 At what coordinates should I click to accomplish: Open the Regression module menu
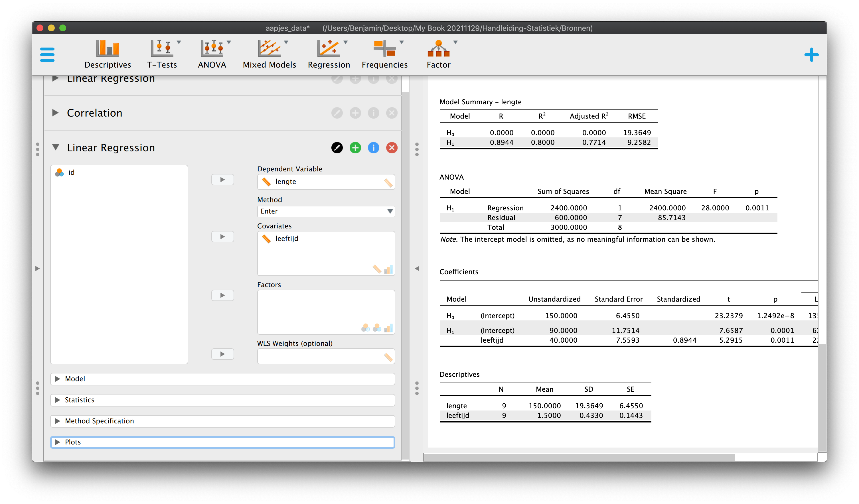click(329, 54)
